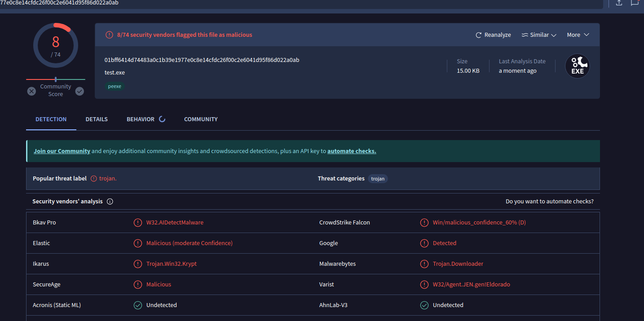Click the Reanalyze button
The height and width of the screenshot is (321, 644).
493,35
